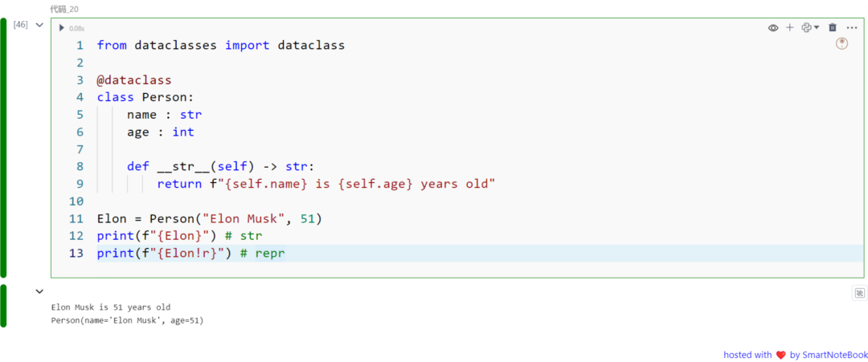Click the output options icon at the right

(859, 293)
